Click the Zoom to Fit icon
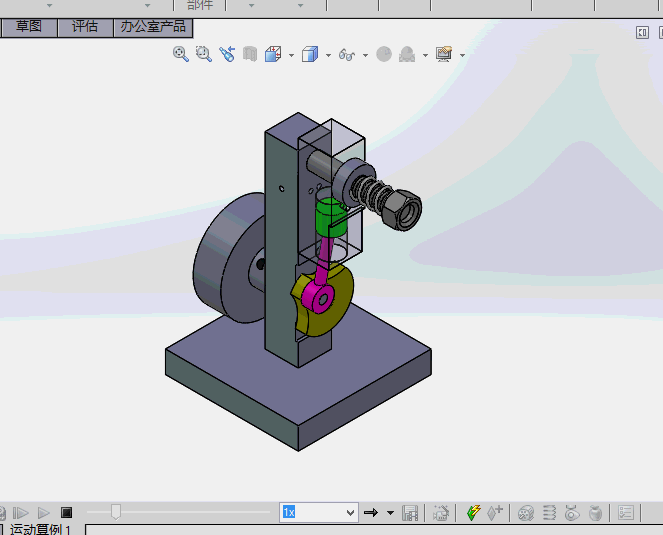This screenshot has width=663, height=535. [x=181, y=54]
